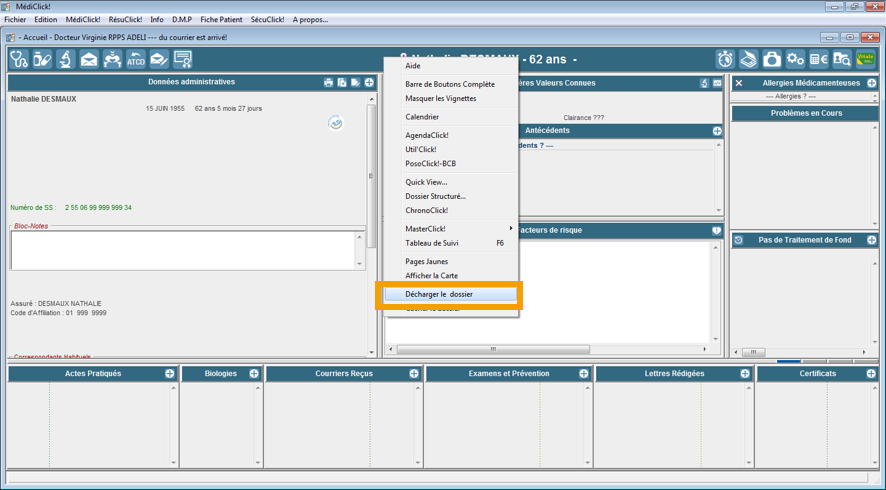Click the stethoscope consultation icon
This screenshot has height=490, width=886.
click(19, 60)
